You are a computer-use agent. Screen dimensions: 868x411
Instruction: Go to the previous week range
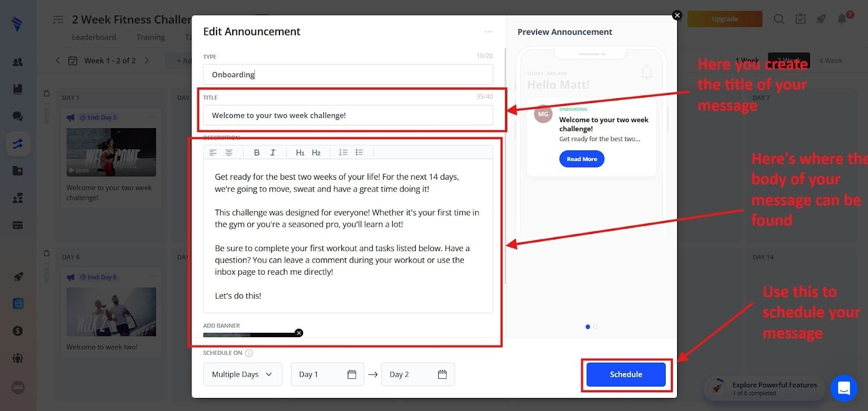(x=58, y=60)
